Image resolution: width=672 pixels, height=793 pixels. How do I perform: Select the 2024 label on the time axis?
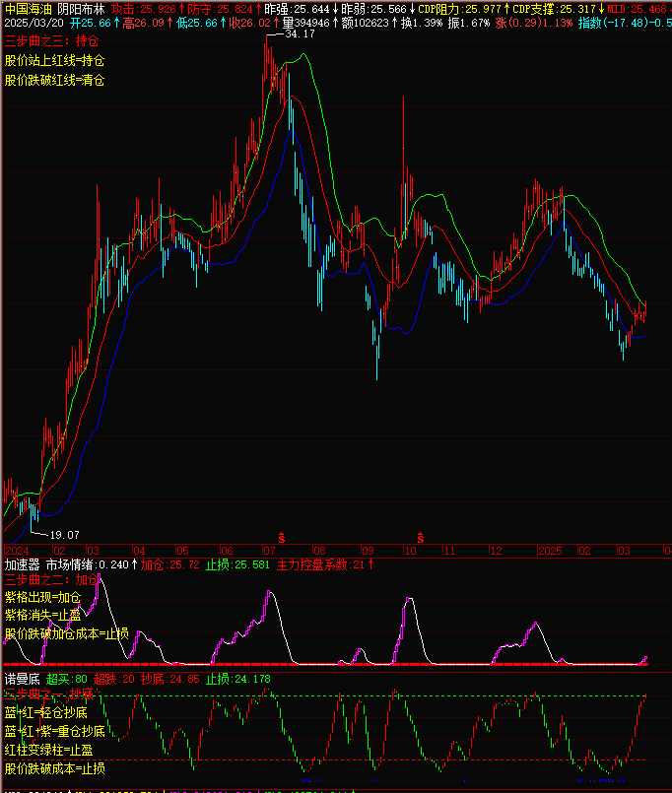coord(17,551)
